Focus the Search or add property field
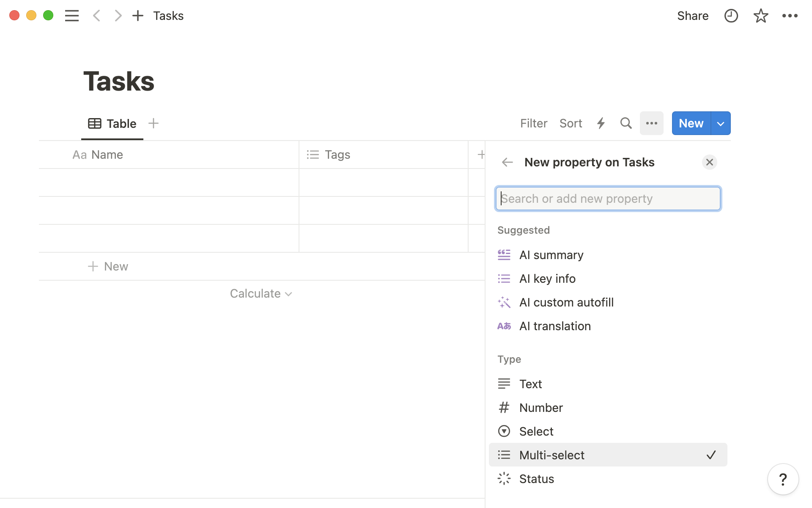The width and height of the screenshot is (812, 508). 608,199
